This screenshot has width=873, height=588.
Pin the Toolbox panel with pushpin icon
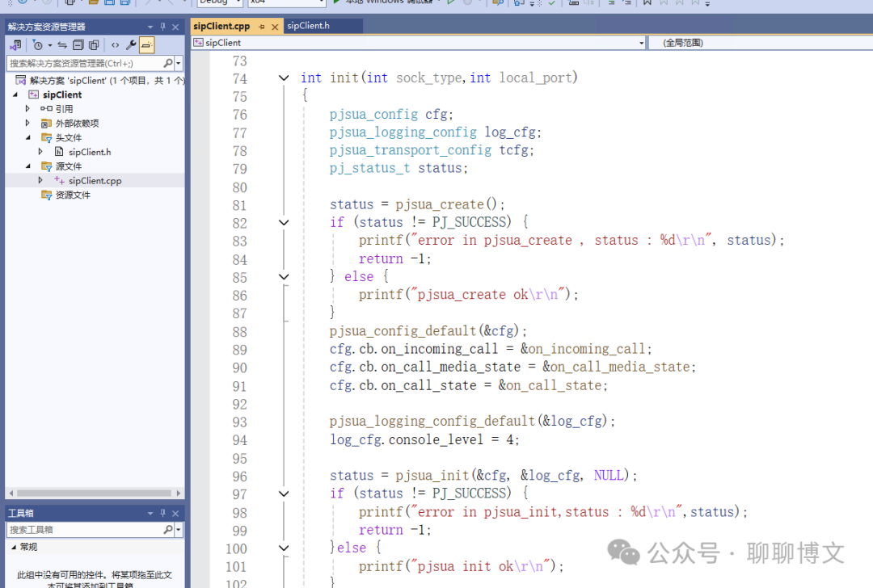162,513
